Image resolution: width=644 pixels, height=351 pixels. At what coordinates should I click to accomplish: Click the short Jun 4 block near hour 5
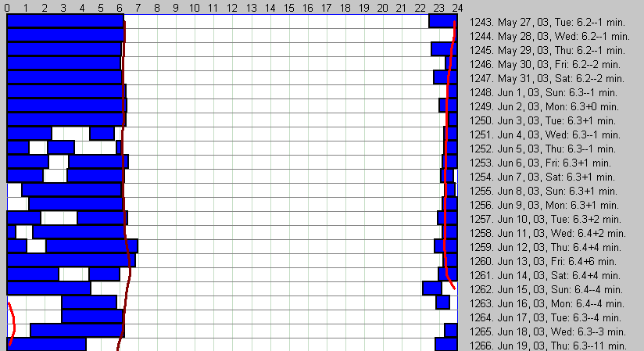(x=102, y=134)
